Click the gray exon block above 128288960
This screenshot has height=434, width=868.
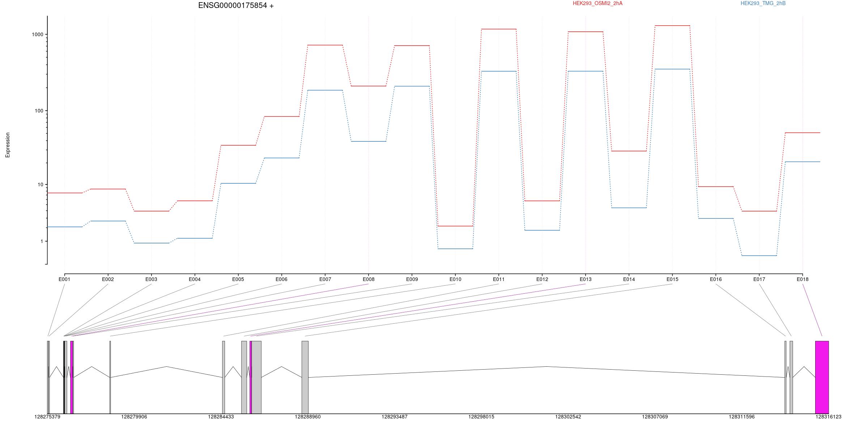point(305,377)
